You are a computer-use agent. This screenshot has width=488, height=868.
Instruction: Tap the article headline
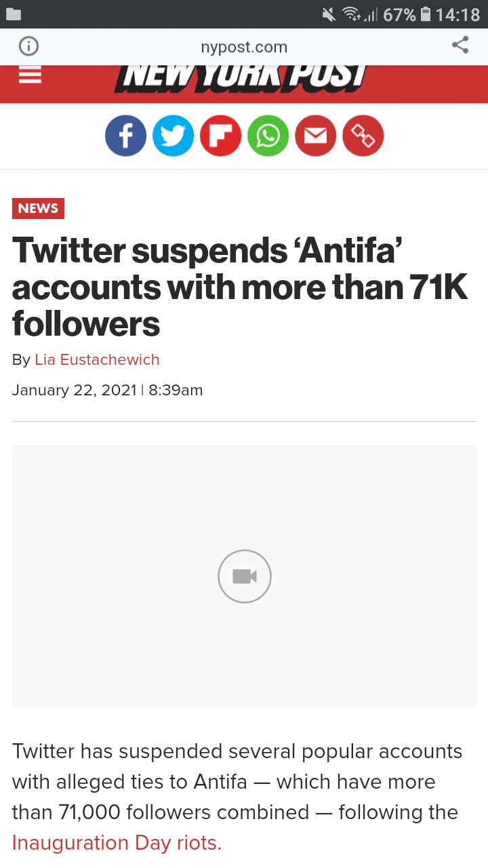240,288
